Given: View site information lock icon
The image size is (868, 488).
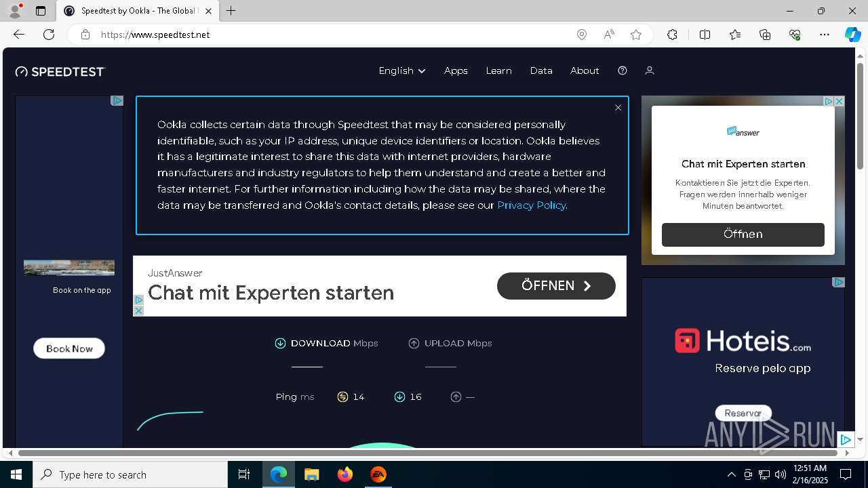Looking at the screenshot, I should click(x=85, y=35).
